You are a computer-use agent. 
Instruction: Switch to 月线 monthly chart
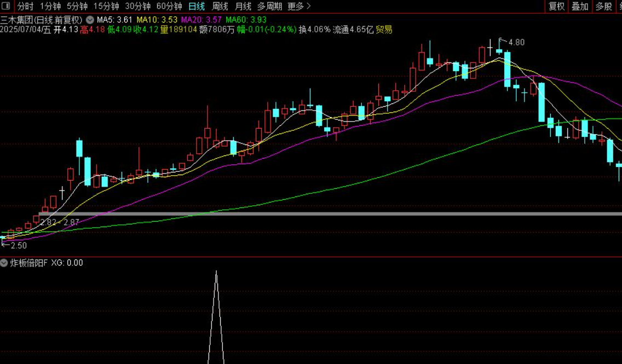pos(243,7)
